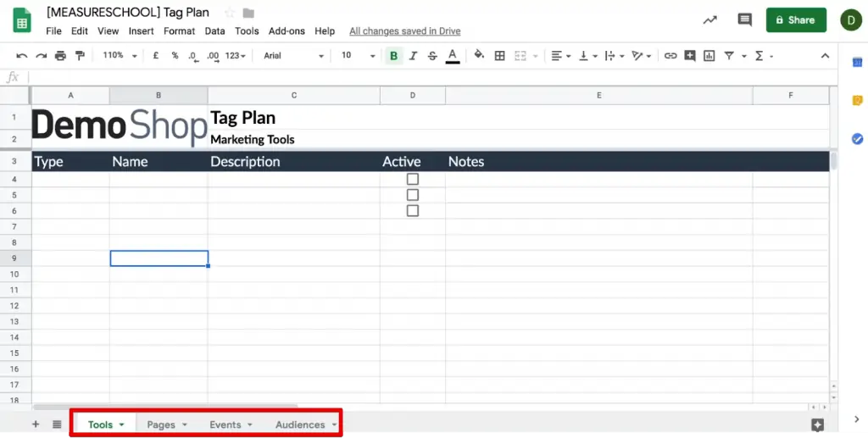This screenshot has width=868, height=439.
Task: Open the font size 10 dropdown
Action: 359,55
